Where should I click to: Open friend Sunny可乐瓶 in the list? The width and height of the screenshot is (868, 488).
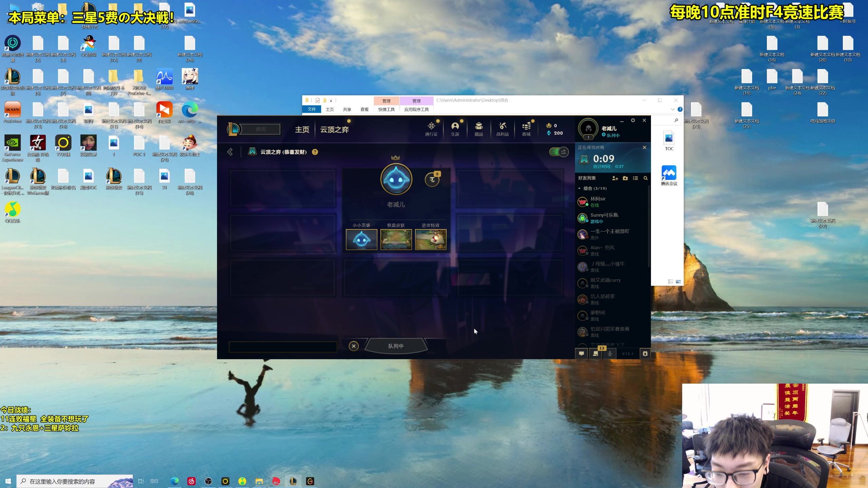click(612, 218)
